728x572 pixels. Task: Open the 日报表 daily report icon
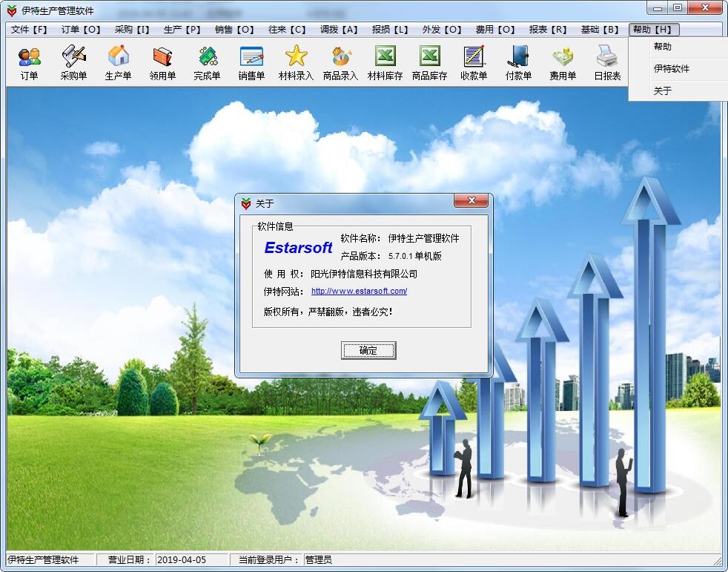(607, 62)
